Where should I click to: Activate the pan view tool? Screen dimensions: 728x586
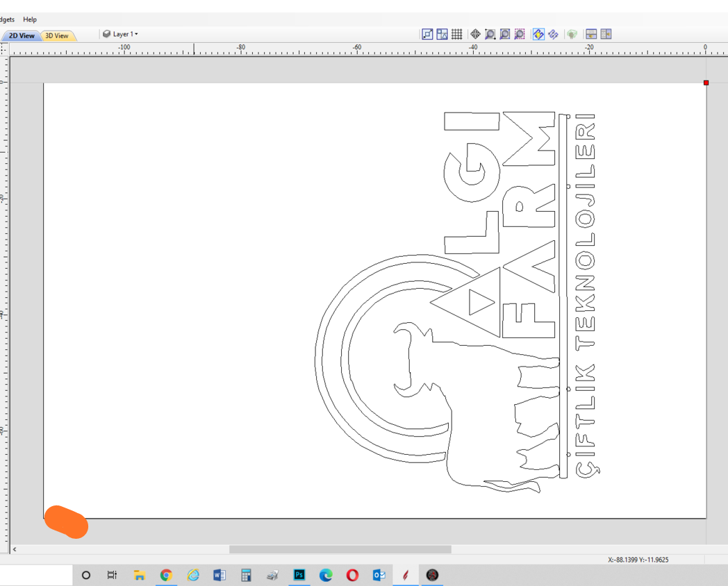[x=475, y=34]
